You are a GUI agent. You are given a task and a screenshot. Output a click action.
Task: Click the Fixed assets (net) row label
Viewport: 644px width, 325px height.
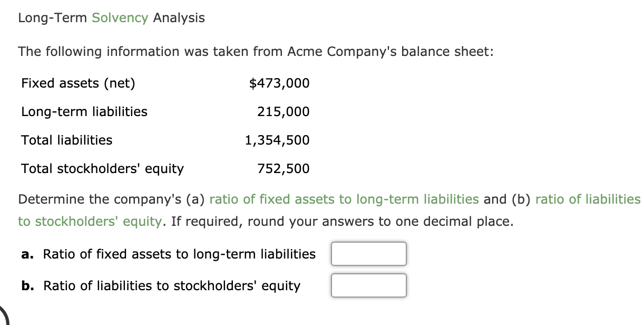78,83
